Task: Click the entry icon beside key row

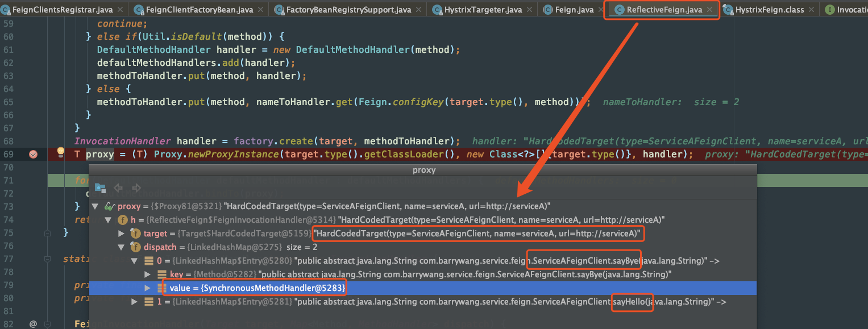Action: [x=161, y=274]
